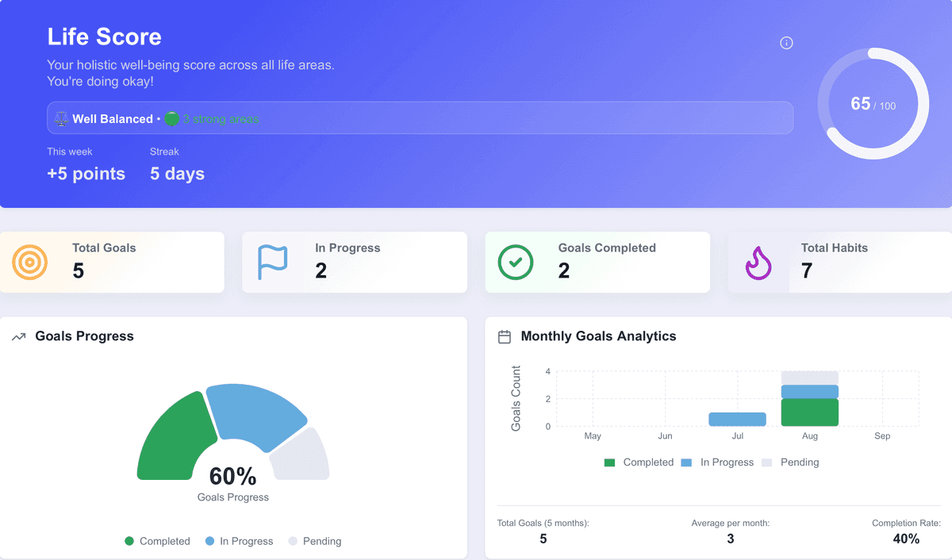952x560 pixels.
Task: Toggle the Completed legend in Goals Progress
Action: (x=157, y=541)
